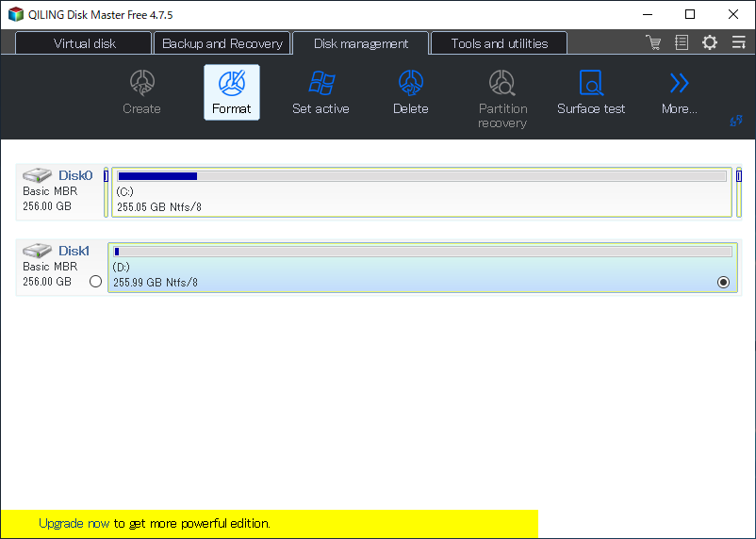Viewport: 756px width, 539px height.
Task: Select the D: partition radio button
Action: (x=723, y=282)
